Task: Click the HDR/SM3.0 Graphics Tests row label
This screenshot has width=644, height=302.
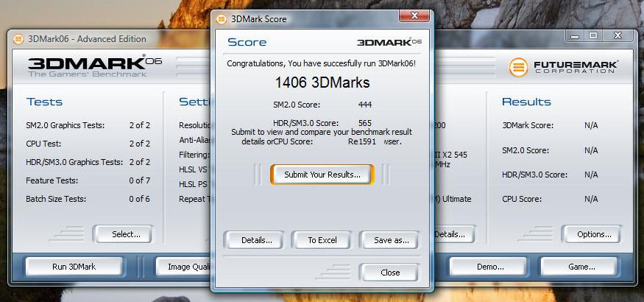Action: 74,162
